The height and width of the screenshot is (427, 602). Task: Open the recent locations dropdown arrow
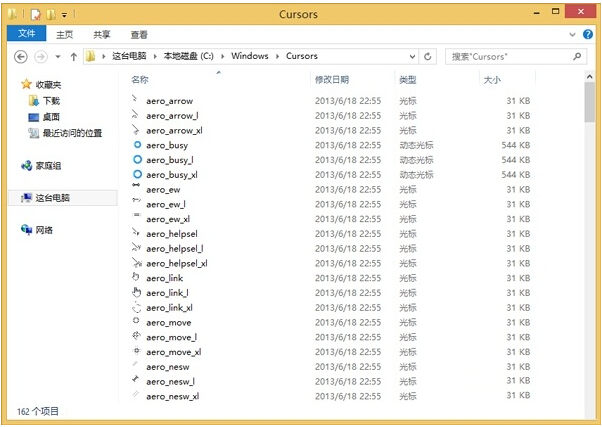57,57
